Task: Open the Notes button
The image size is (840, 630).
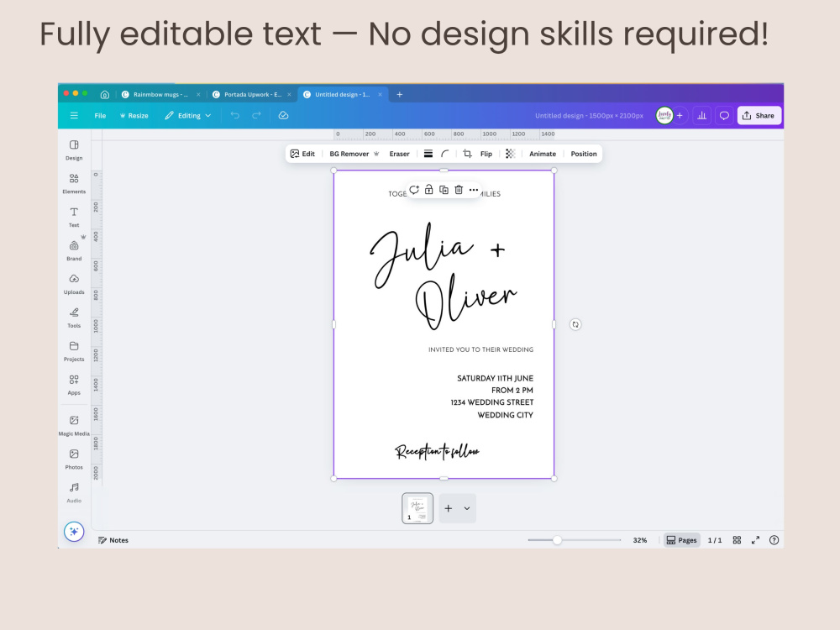Action: [113, 540]
